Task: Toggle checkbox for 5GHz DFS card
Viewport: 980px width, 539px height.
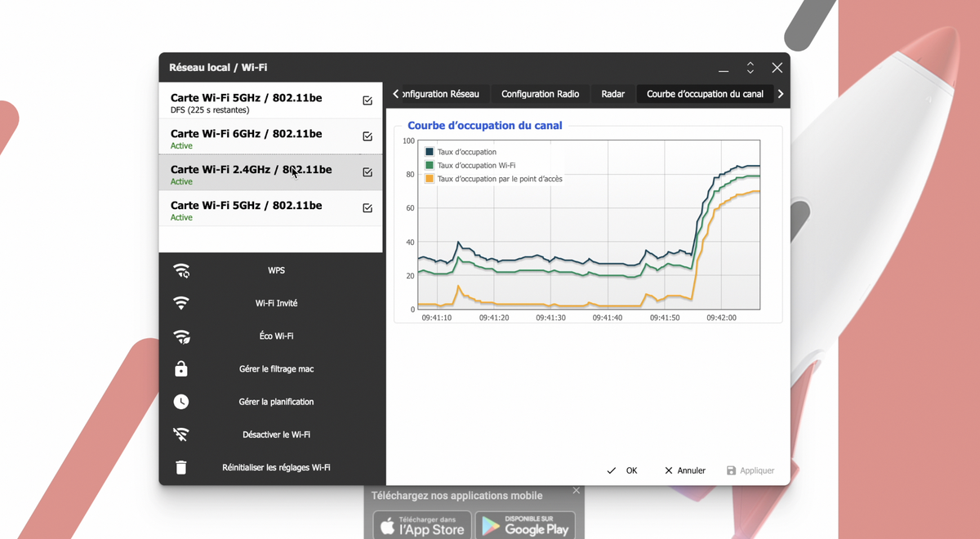Action: tap(367, 100)
